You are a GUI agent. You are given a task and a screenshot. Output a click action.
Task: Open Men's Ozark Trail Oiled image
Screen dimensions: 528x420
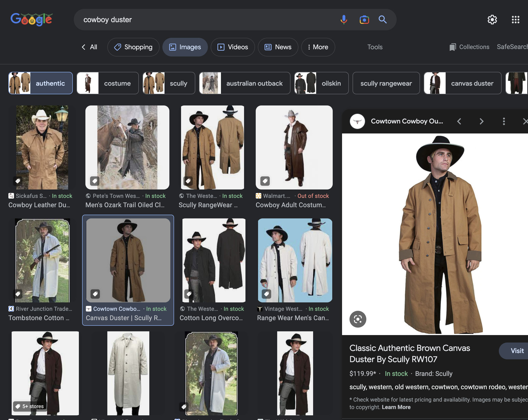tap(127, 147)
